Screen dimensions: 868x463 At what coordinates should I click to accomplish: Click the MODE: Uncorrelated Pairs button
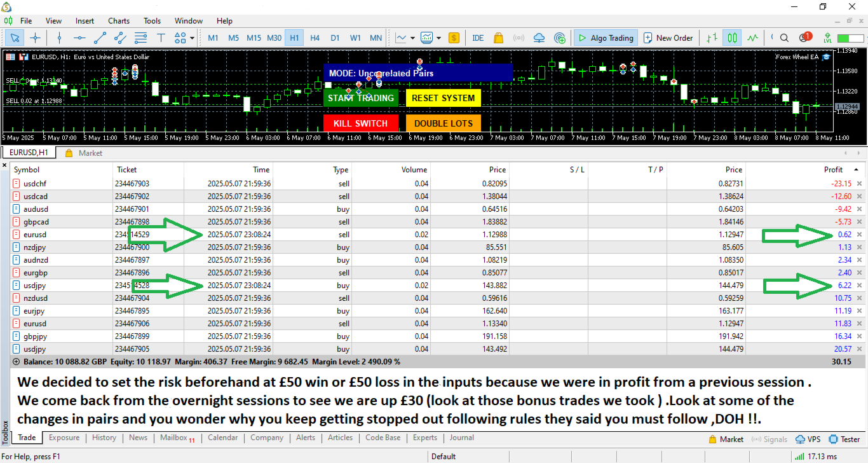point(418,73)
